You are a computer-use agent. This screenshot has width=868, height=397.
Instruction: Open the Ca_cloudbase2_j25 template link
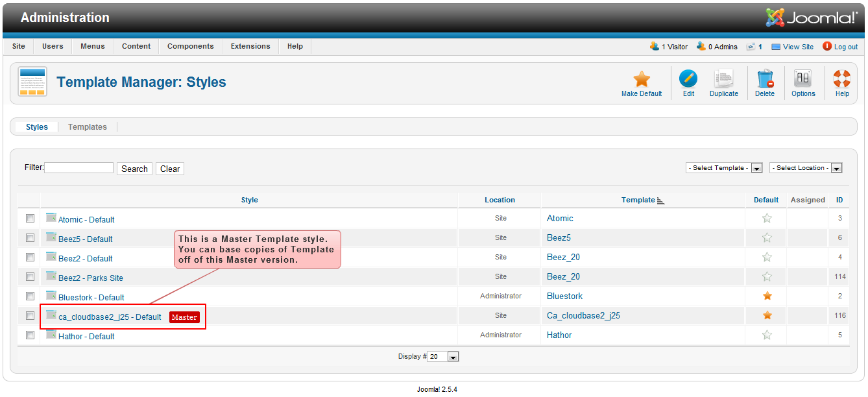(x=583, y=315)
